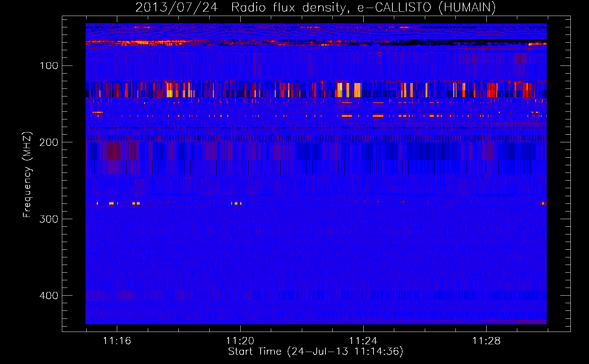This screenshot has width=589, height=364.
Task: Click the 300 frequency tick label
Action: coord(49,219)
